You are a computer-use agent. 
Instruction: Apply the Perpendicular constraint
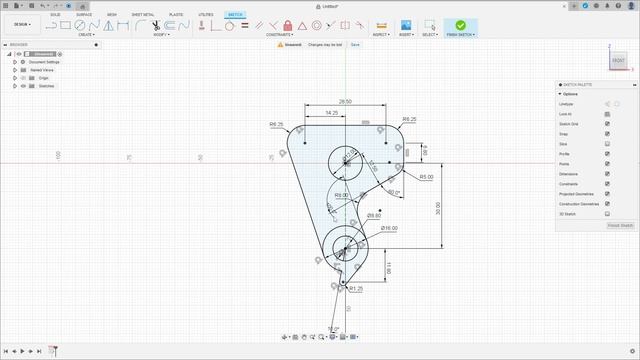point(273,26)
